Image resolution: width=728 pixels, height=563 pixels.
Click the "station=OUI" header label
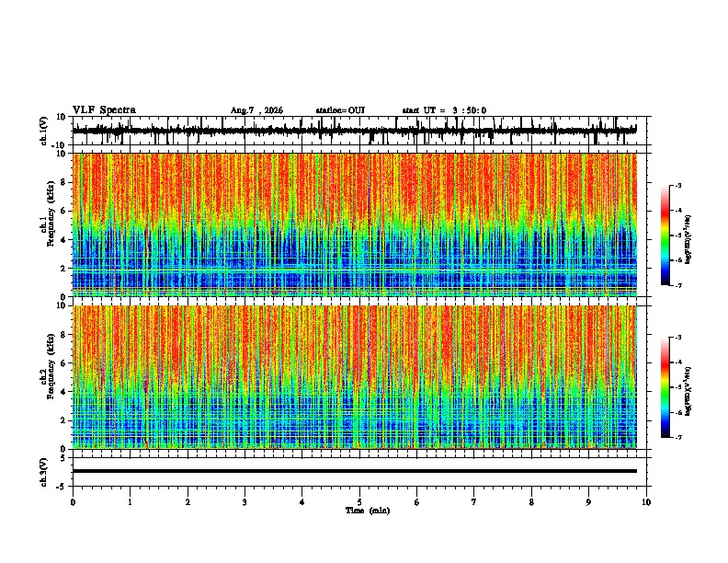[340, 110]
